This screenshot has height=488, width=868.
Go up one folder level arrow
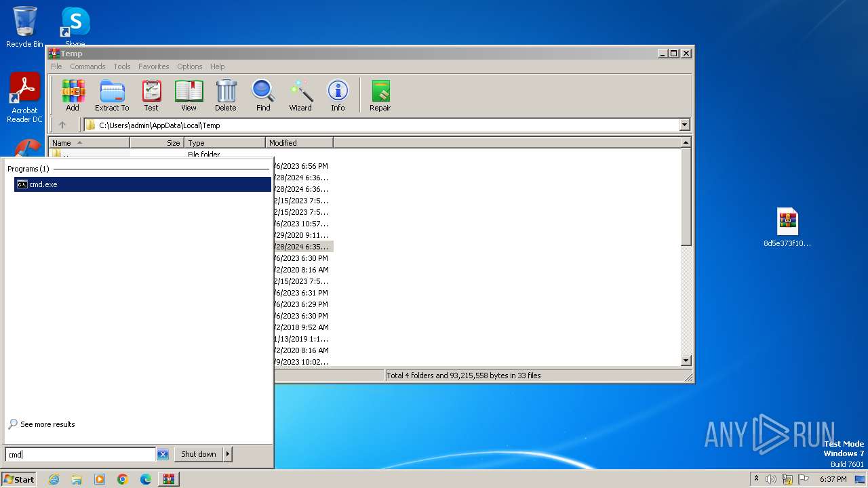click(x=62, y=125)
